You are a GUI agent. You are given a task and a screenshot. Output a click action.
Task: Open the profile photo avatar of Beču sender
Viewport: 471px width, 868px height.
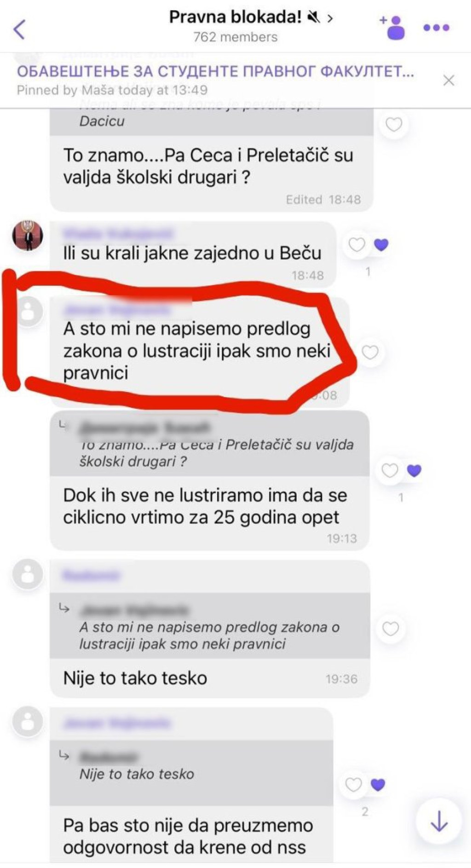click(x=28, y=235)
